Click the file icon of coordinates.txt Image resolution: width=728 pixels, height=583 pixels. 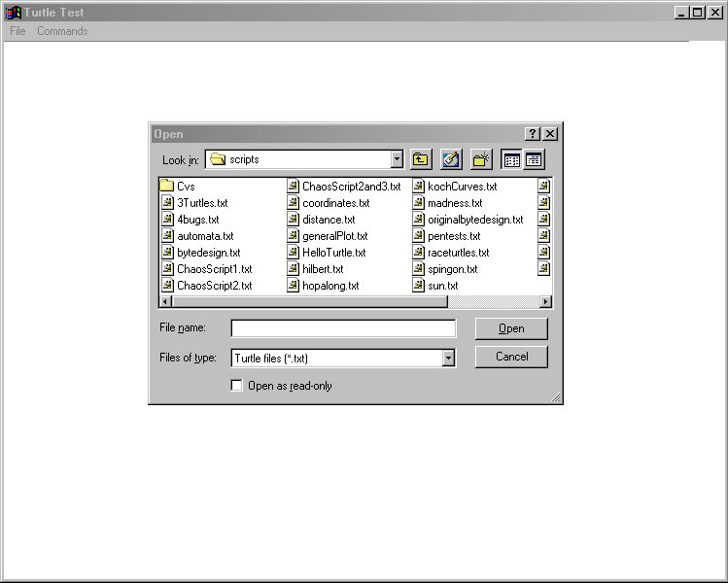click(x=293, y=202)
